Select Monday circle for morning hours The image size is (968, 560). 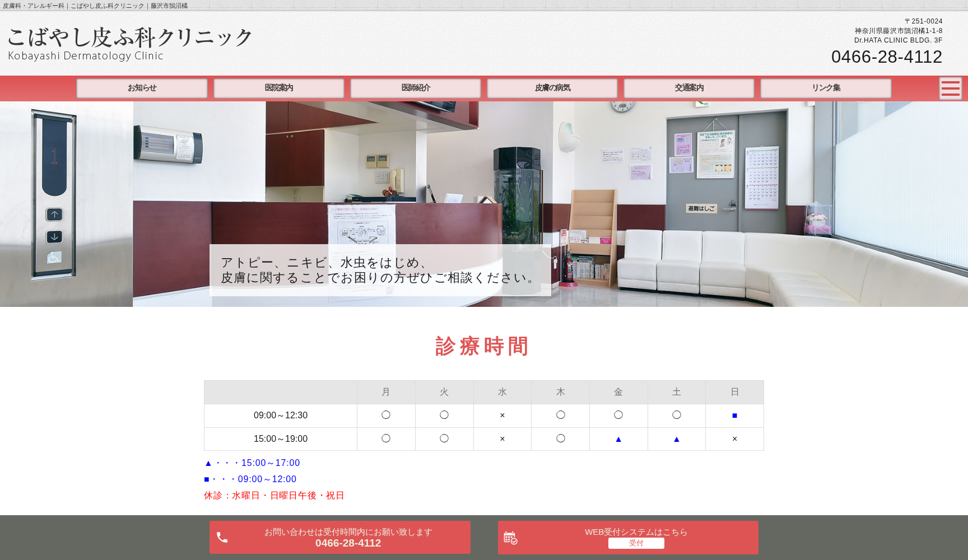[386, 415]
